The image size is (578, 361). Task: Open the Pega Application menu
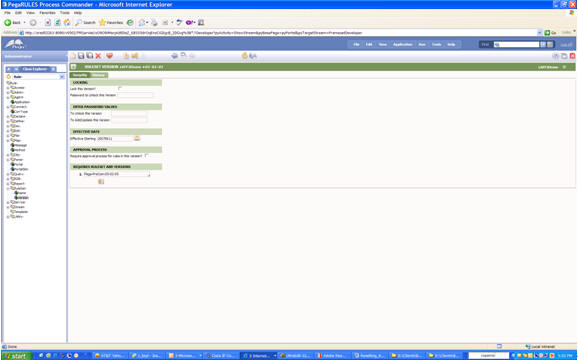(403, 45)
